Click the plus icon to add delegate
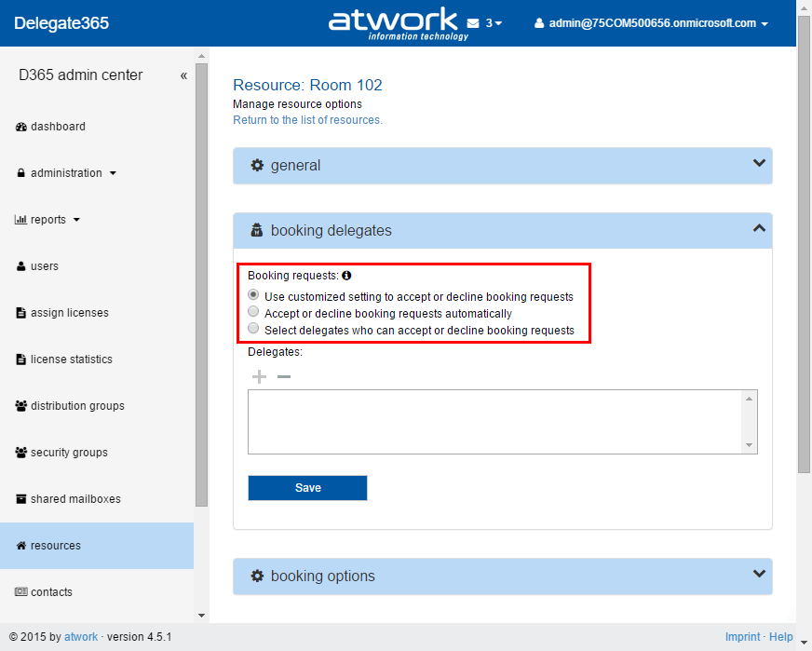 tap(259, 376)
